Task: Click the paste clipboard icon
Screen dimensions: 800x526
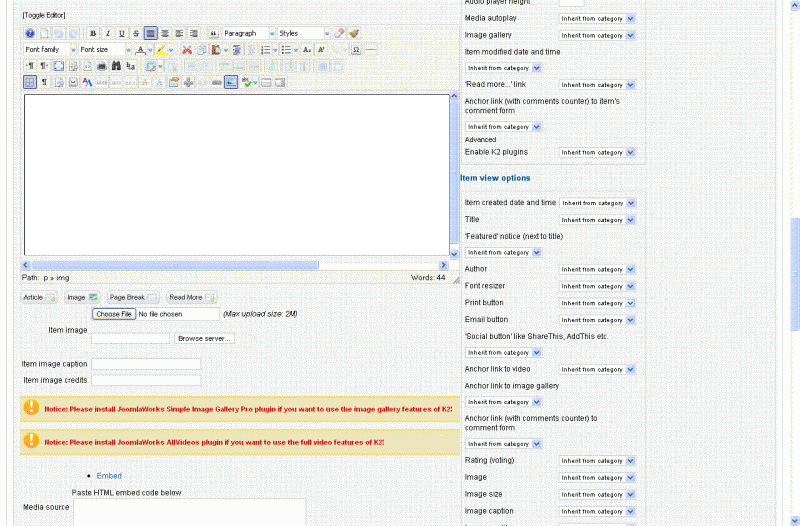Action: tap(216, 50)
